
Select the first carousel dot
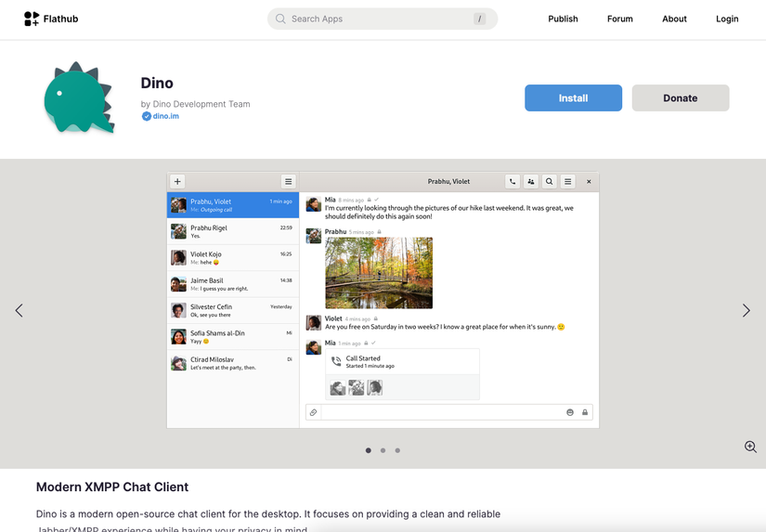tap(369, 450)
